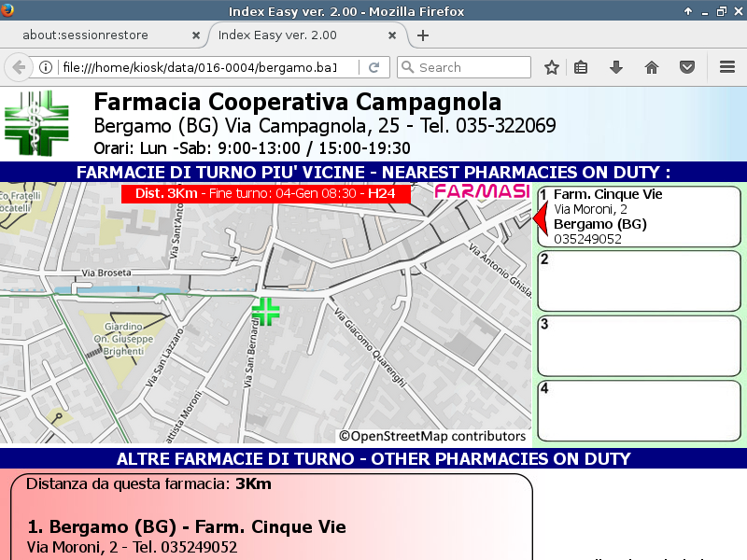
Task: Open the downloads arrow icon
Action: [616, 67]
